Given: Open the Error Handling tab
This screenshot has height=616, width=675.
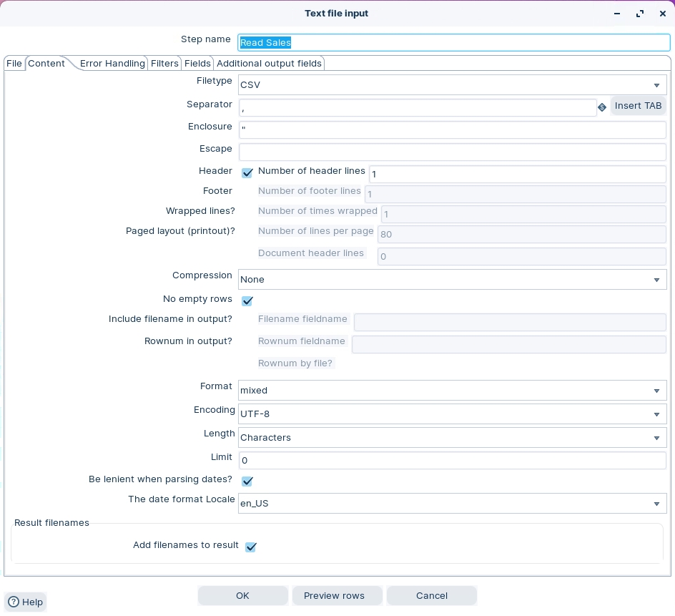Looking at the screenshot, I should 112,64.
